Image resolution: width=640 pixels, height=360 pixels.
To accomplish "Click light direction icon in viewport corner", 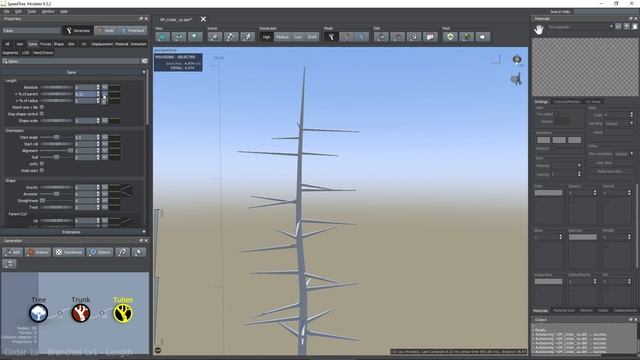I will (517, 60).
